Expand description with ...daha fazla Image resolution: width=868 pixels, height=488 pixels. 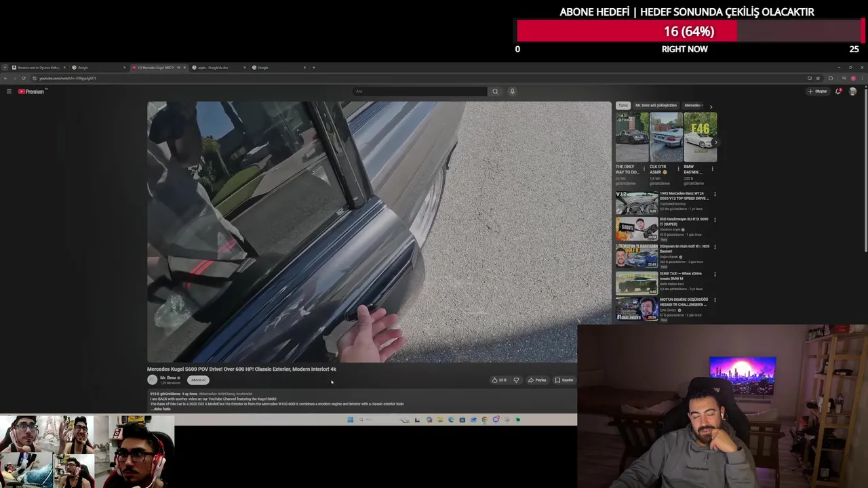pyautogui.click(x=162, y=409)
